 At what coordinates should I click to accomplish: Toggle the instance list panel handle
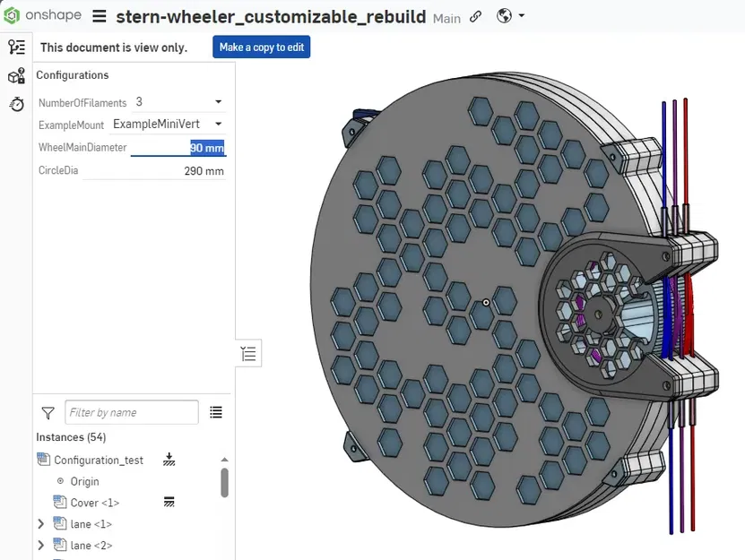[x=248, y=354]
